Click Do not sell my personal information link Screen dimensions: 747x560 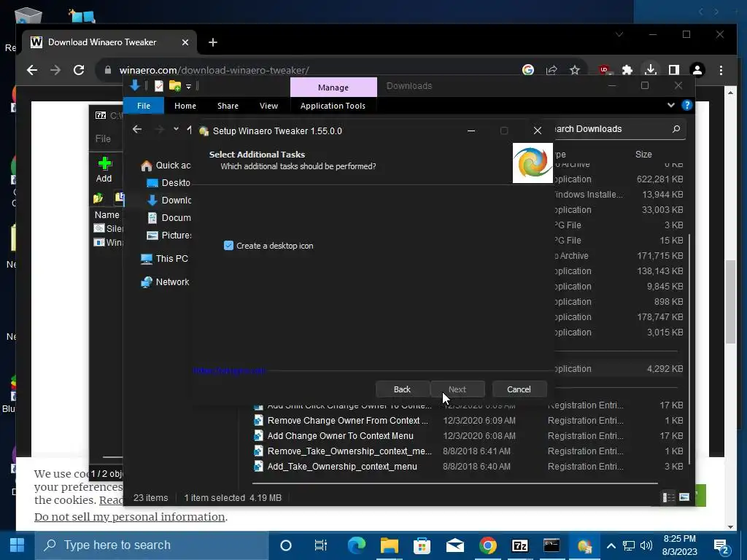point(130,517)
